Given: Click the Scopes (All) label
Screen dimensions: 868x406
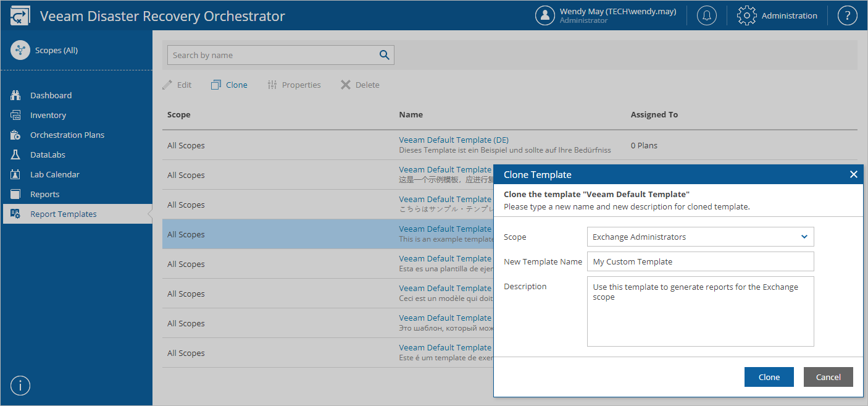Looking at the screenshot, I should tap(56, 50).
